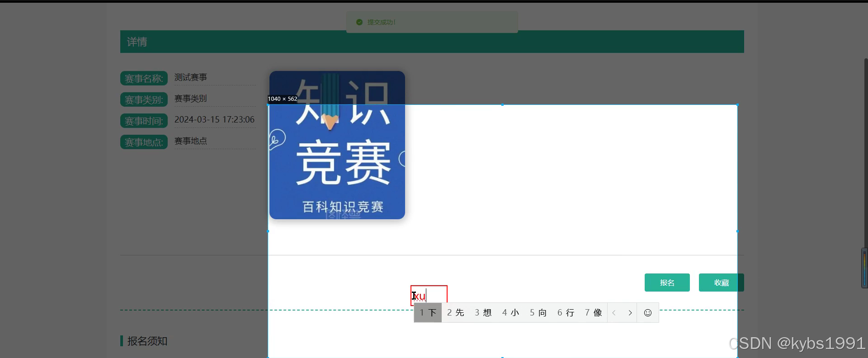Click the 报名须知 section heading

pyautogui.click(x=147, y=341)
